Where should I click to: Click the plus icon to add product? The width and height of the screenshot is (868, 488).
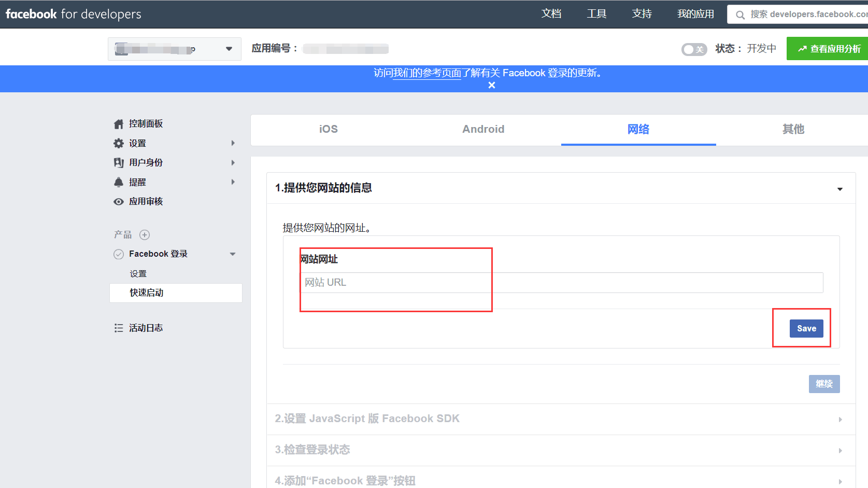(145, 235)
